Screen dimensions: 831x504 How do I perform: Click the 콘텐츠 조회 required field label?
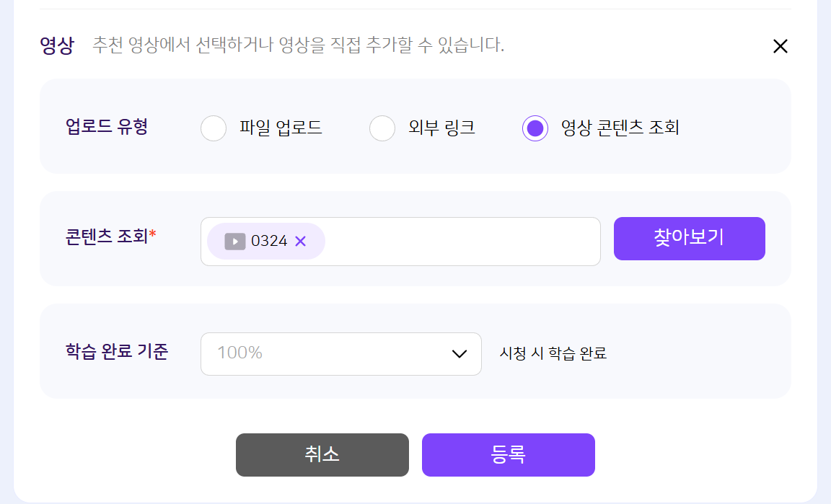coord(110,236)
